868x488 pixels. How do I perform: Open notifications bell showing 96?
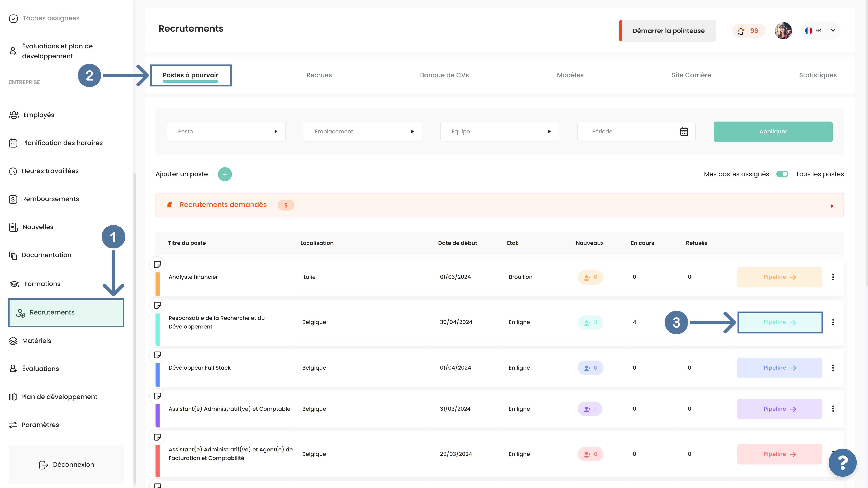point(748,31)
